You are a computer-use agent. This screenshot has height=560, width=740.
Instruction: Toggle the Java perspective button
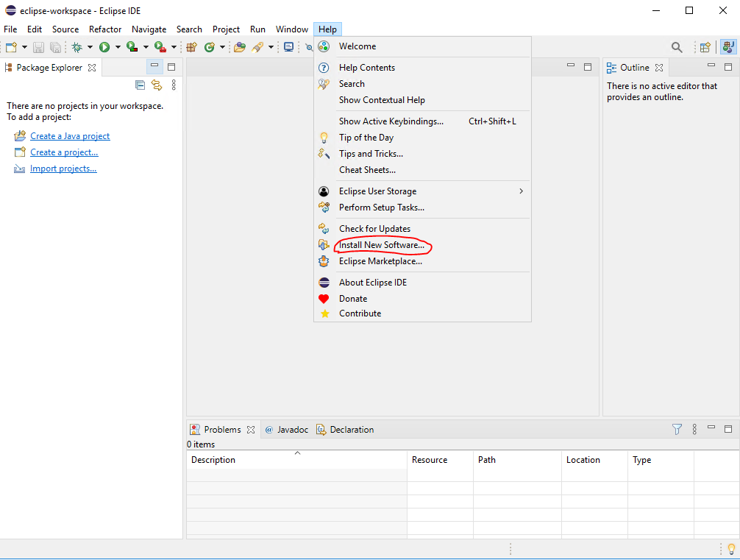728,47
